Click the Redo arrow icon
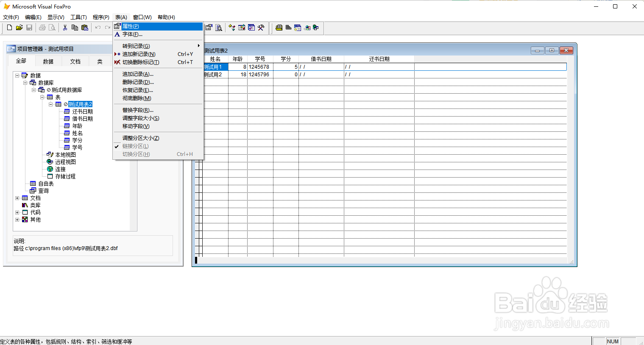 tap(108, 28)
